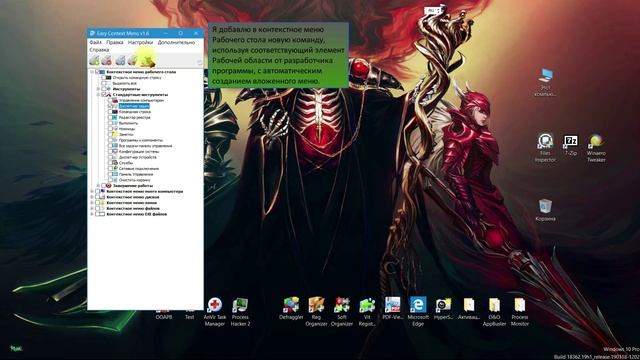Viewport: 640px width, 360px height.
Task: Tick the Очистить корзину checkbox
Action: pyautogui.click(x=110, y=180)
